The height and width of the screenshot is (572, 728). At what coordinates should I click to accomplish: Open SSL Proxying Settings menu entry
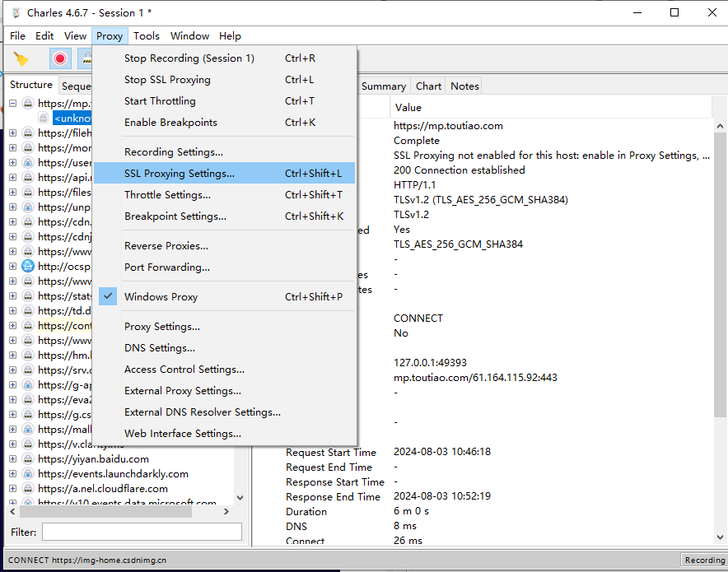[179, 174]
